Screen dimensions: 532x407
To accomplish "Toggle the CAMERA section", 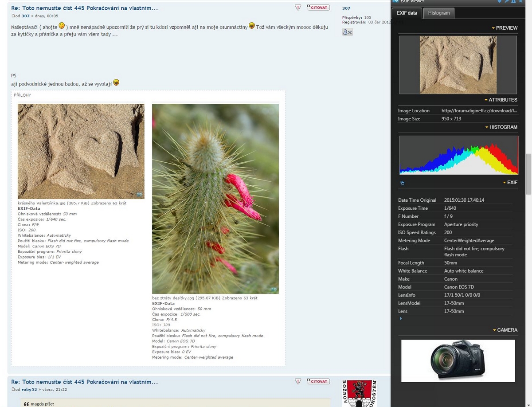I will pos(505,330).
